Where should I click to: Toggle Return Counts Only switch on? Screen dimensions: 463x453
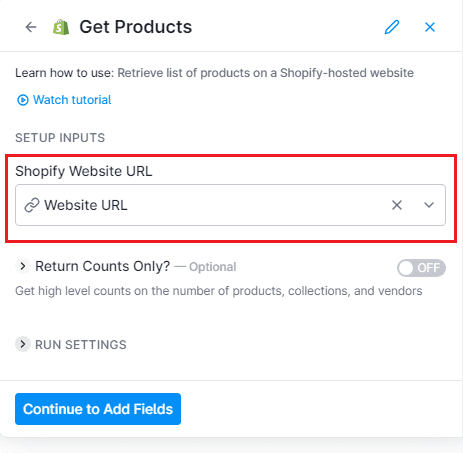[421, 268]
